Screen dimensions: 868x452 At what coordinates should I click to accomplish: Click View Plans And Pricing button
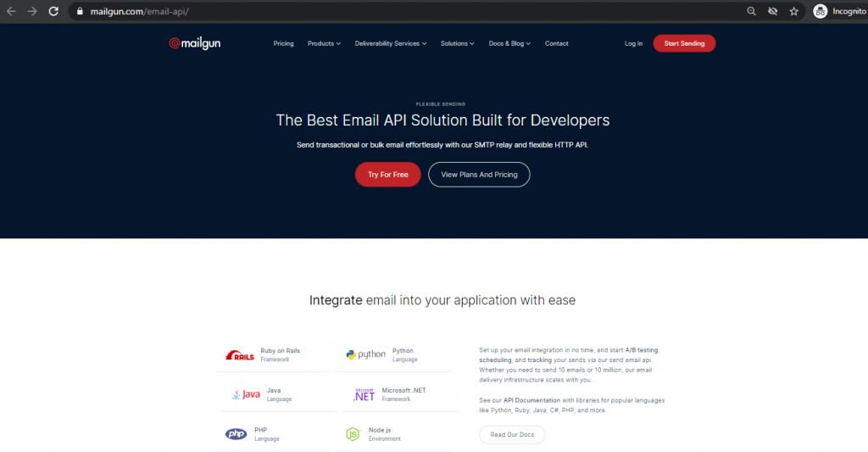pyautogui.click(x=479, y=175)
